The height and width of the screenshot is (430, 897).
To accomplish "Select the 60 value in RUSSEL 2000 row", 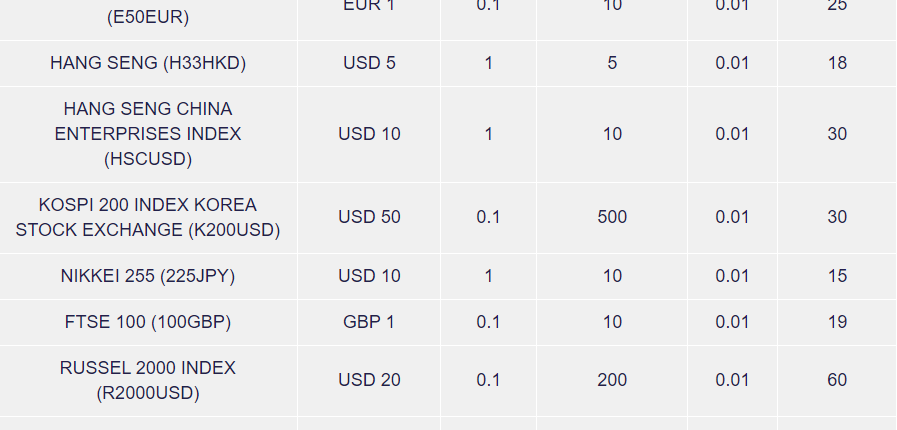I will (837, 380).
